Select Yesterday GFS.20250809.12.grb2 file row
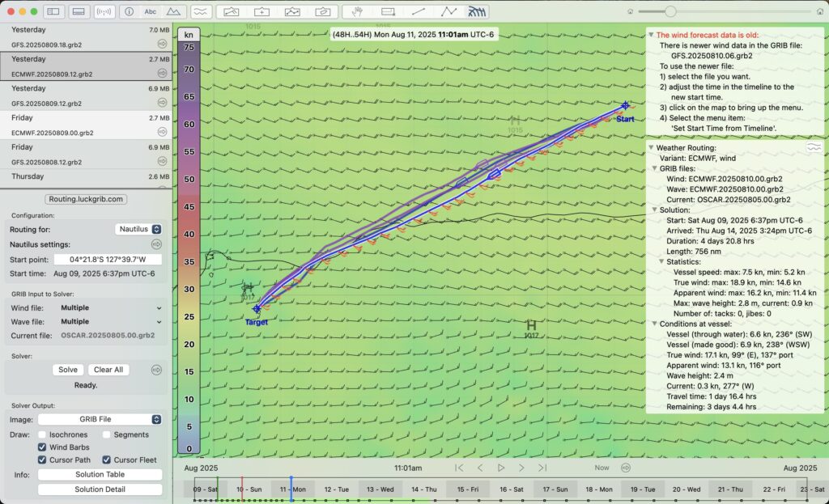Viewport: 829px width, 504px height. pos(85,95)
